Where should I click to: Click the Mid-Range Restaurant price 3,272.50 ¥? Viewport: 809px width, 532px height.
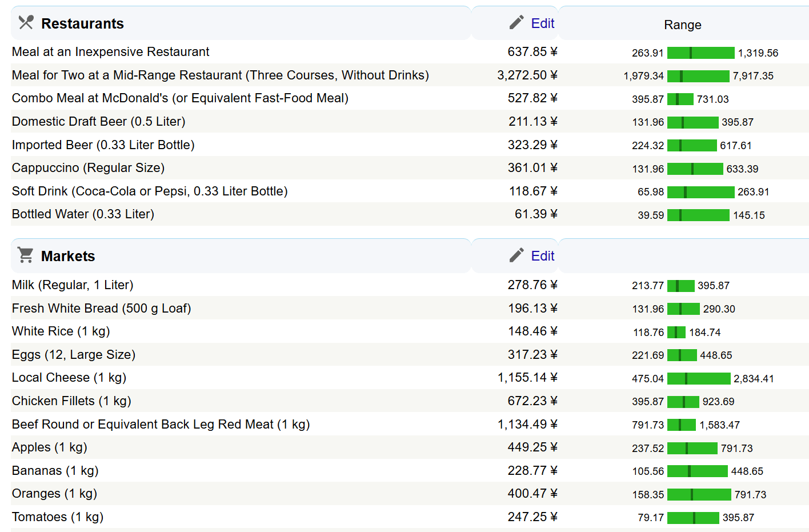pyautogui.click(x=527, y=75)
